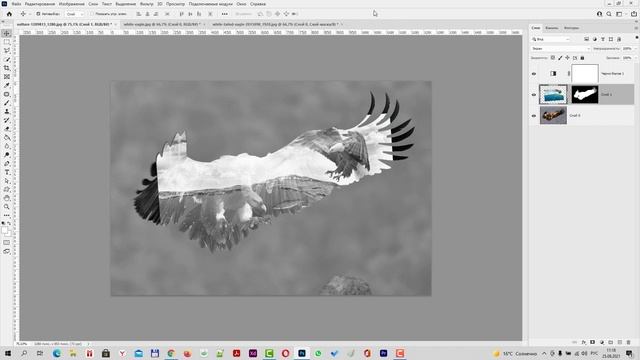Image resolution: width=640 pixels, height=360 pixels.
Task: Filter layers by smart object icon
Action: coord(619,39)
